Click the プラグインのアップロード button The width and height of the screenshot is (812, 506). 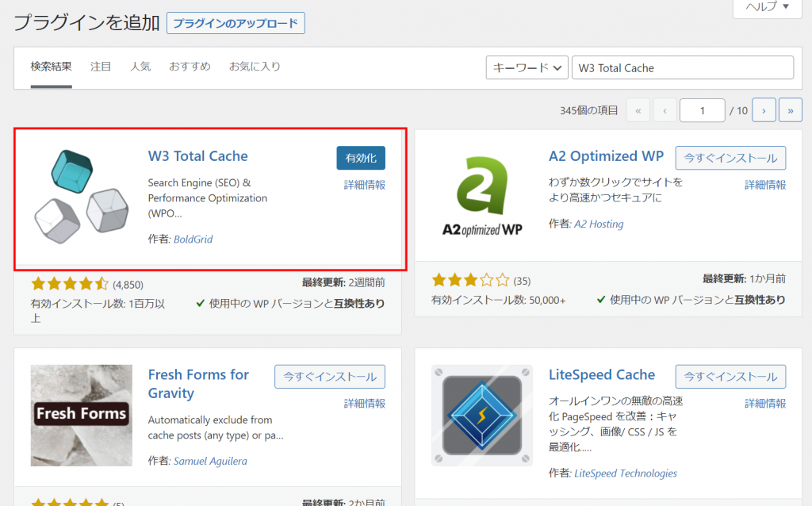pos(236,23)
